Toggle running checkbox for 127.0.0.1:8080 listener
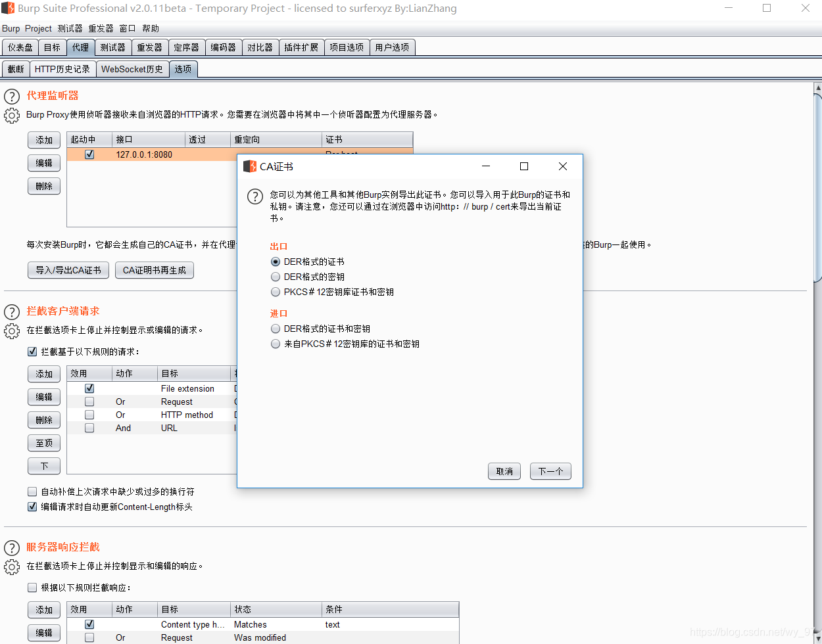Viewport: 822px width, 644px height. (x=89, y=154)
